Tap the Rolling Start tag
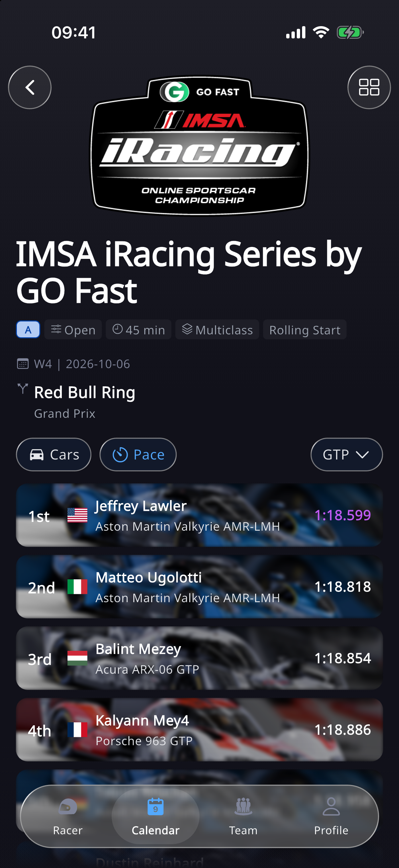Screen dimensions: 399x868 tap(305, 329)
